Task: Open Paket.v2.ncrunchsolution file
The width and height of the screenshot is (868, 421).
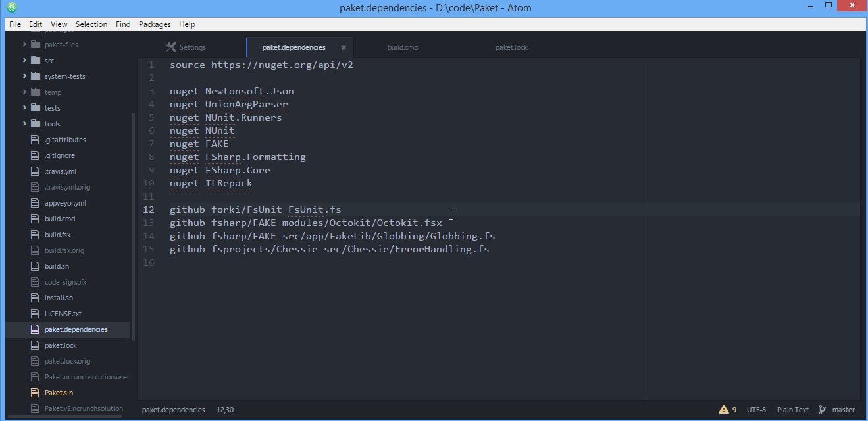Action: point(84,408)
